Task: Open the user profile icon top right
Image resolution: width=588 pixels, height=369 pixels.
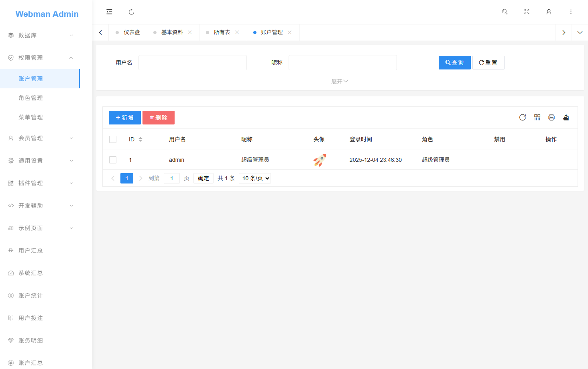Action: click(549, 12)
